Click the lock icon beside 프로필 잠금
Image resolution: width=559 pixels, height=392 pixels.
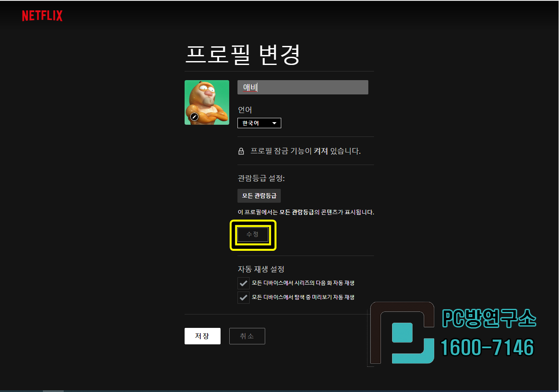(241, 151)
